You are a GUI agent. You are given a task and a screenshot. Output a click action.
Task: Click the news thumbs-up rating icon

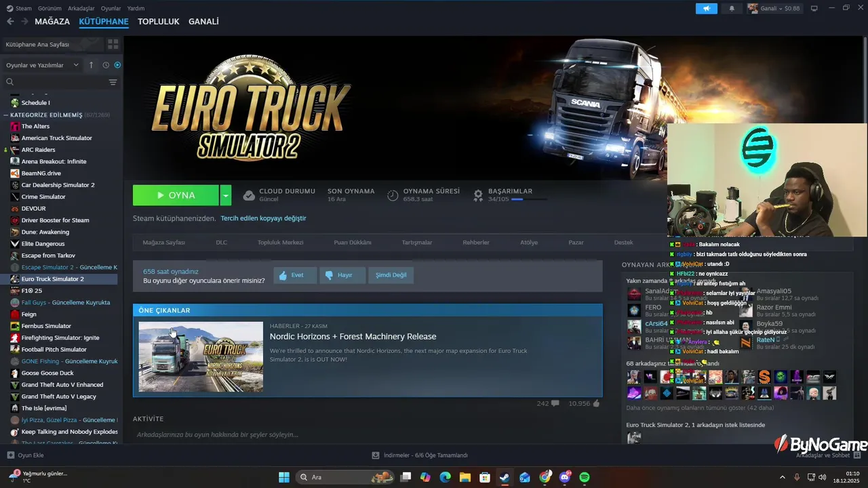coord(596,403)
